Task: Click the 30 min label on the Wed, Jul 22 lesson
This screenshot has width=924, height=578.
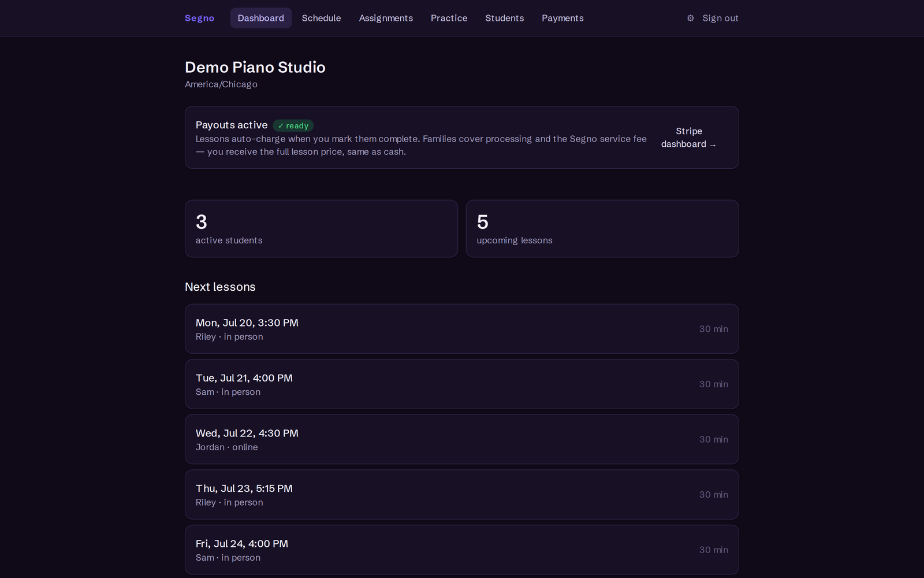Action: (714, 439)
